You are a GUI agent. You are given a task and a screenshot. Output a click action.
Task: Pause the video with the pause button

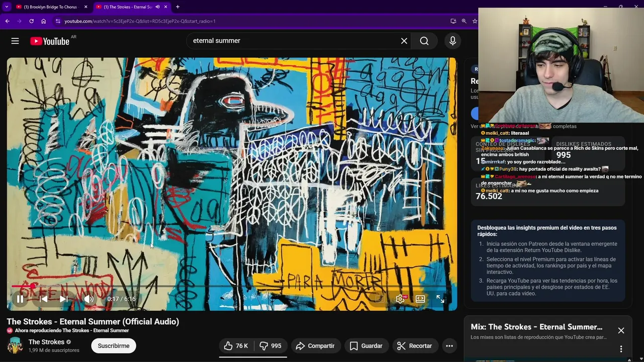click(20, 299)
